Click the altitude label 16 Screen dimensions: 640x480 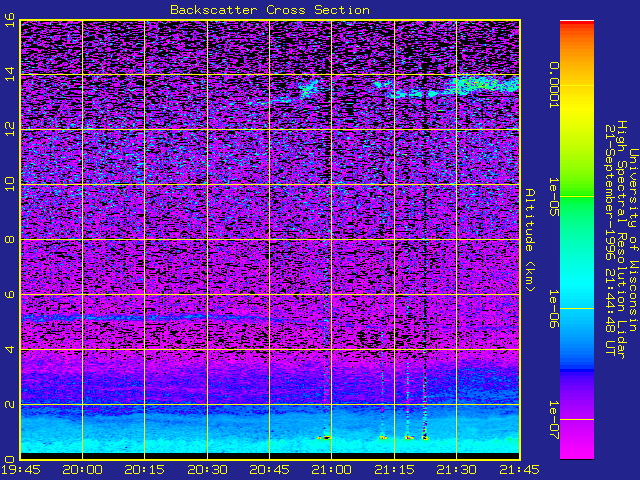(x=10, y=20)
